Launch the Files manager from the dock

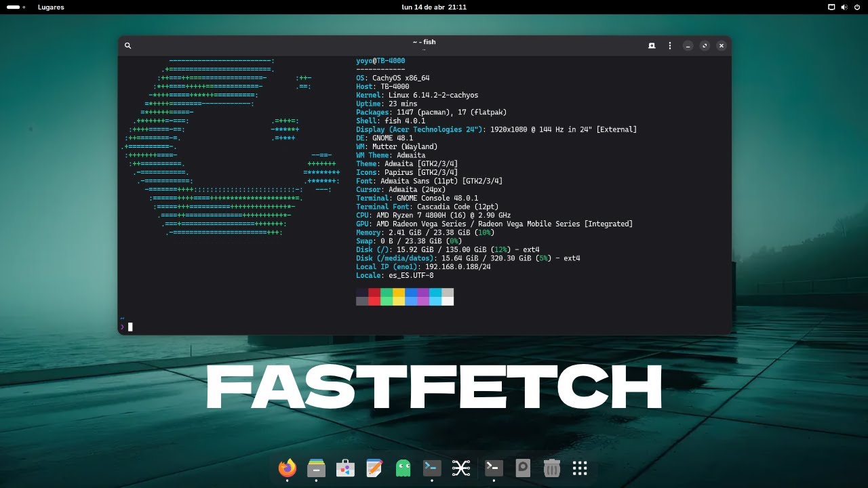click(316, 468)
